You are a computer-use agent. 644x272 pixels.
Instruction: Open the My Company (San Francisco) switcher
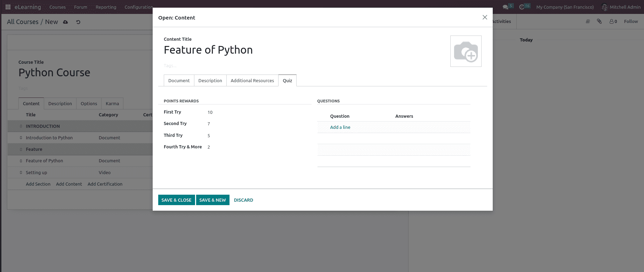(565, 7)
